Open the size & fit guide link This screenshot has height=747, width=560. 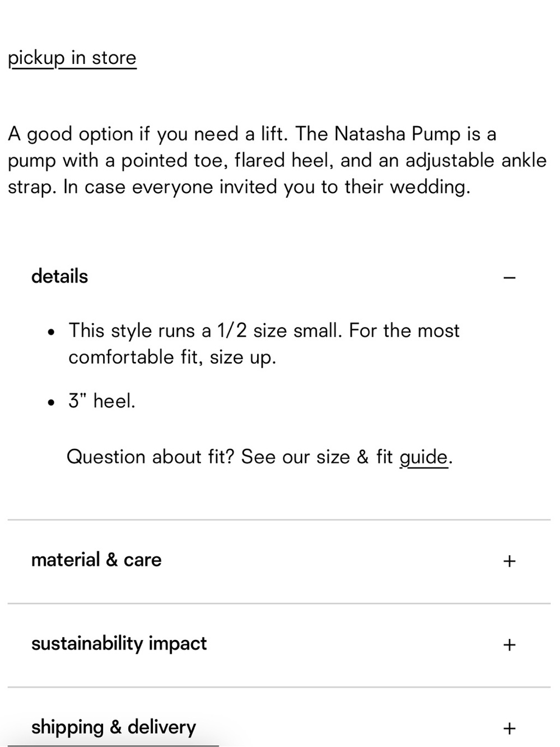point(424,457)
